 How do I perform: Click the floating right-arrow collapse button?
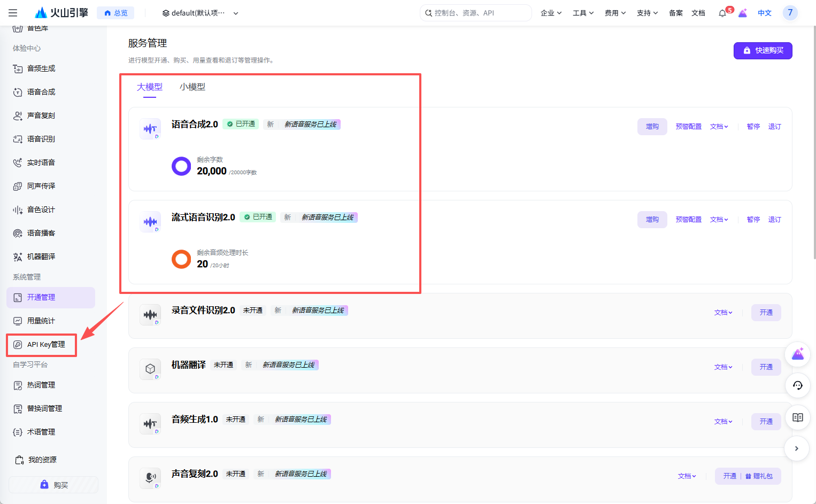coord(797,448)
